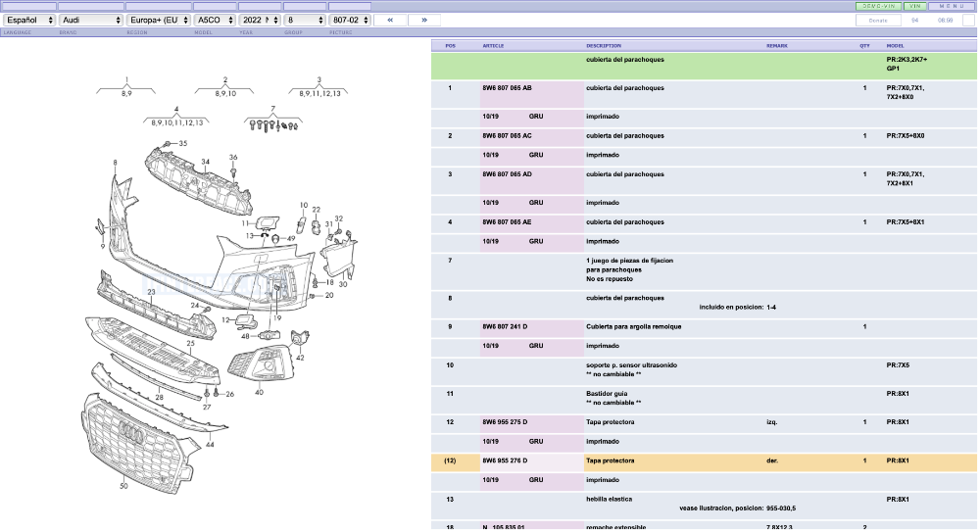Open the Language dropdown showing Español
Viewport: 980px width, 532px height.
click(28, 20)
